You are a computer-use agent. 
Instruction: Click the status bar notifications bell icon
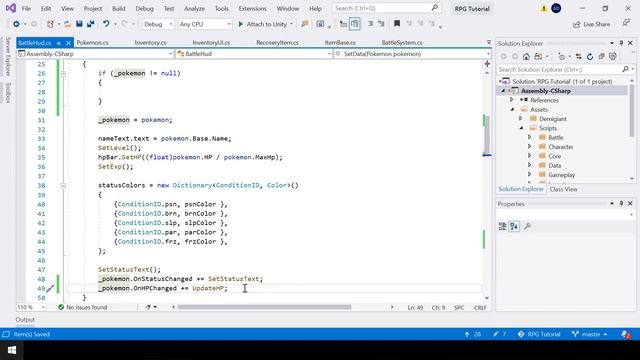click(x=626, y=334)
